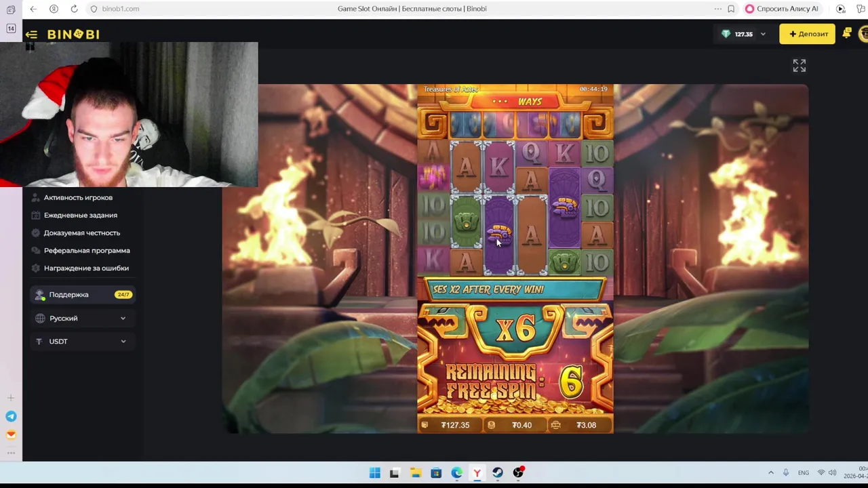Add a sidebar app with the plus icon

[x=11, y=399]
